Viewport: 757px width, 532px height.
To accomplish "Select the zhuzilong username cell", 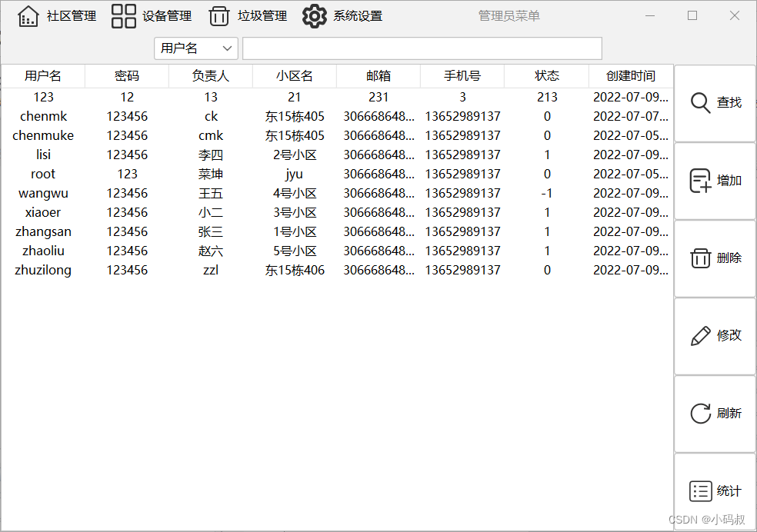I will (43, 271).
